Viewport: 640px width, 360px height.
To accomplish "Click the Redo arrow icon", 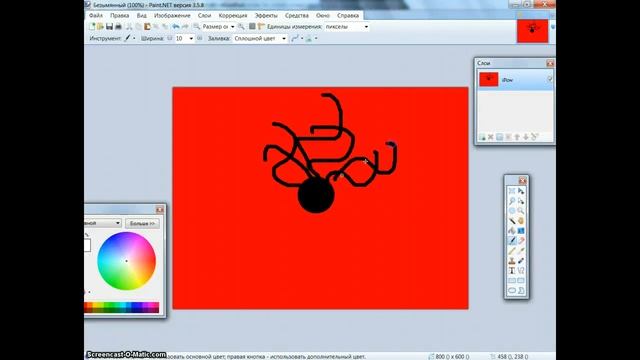I will click(x=185, y=27).
